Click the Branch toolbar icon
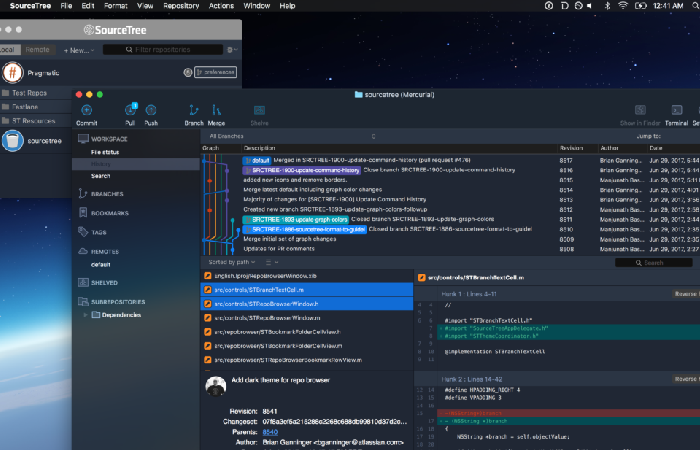 (194, 110)
